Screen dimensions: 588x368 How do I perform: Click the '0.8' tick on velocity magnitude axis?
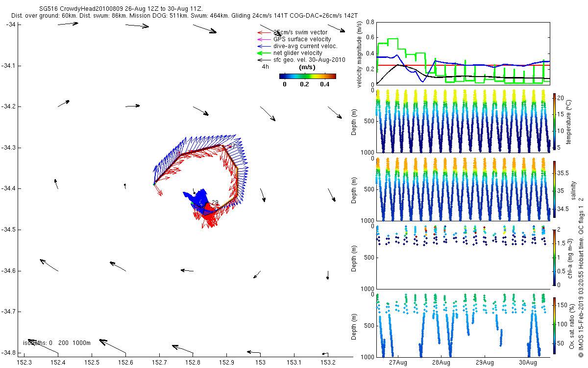click(x=370, y=23)
